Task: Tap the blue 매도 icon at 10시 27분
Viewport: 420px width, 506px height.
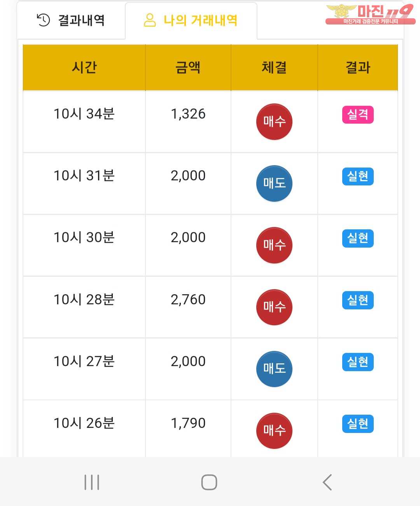Action: 274,369
